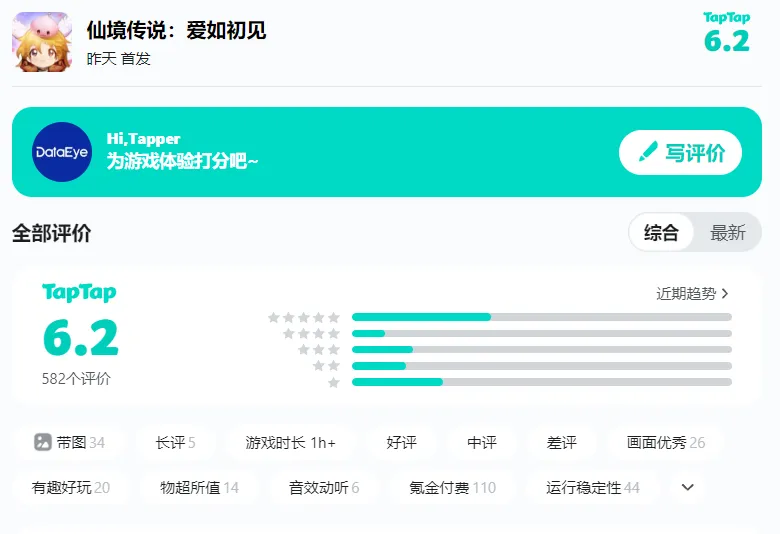This screenshot has width=780, height=534.
Task: Expand more review tags with chevron
Action: (687, 488)
